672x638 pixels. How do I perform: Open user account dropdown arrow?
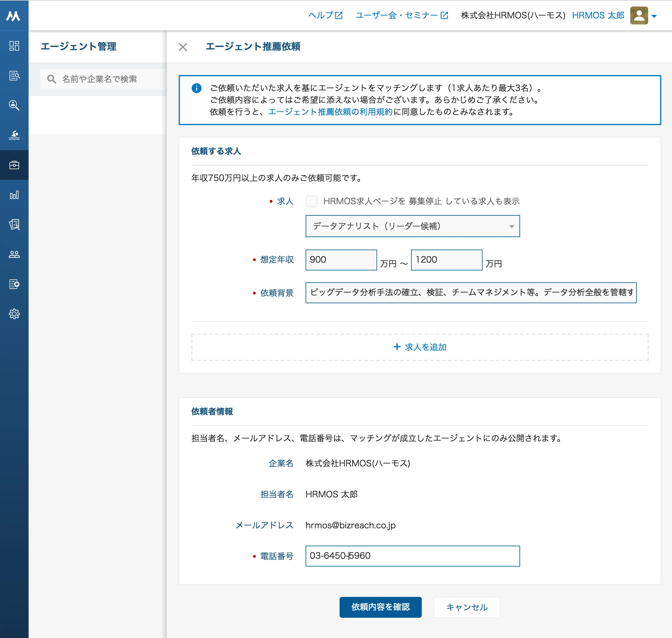654,16
